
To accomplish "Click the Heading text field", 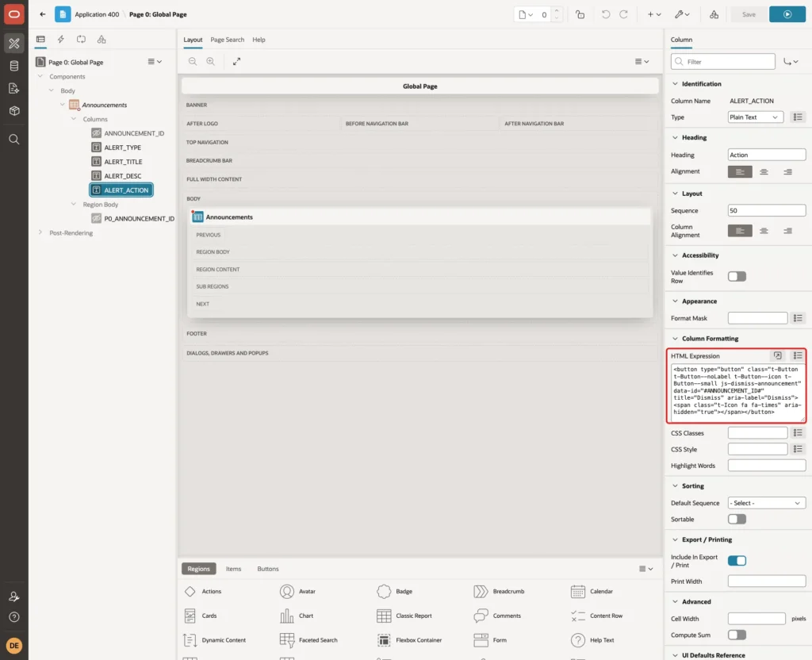I will 767,155.
